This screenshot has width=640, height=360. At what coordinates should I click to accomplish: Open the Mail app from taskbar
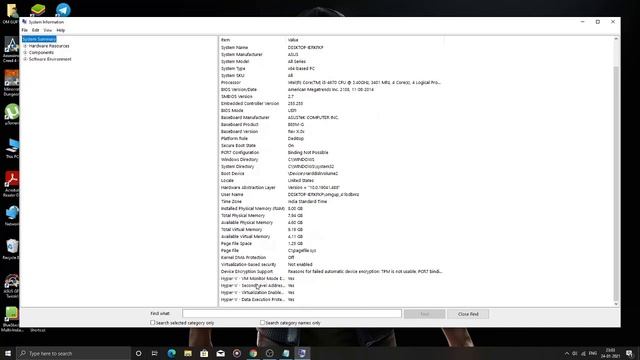[x=220, y=353]
